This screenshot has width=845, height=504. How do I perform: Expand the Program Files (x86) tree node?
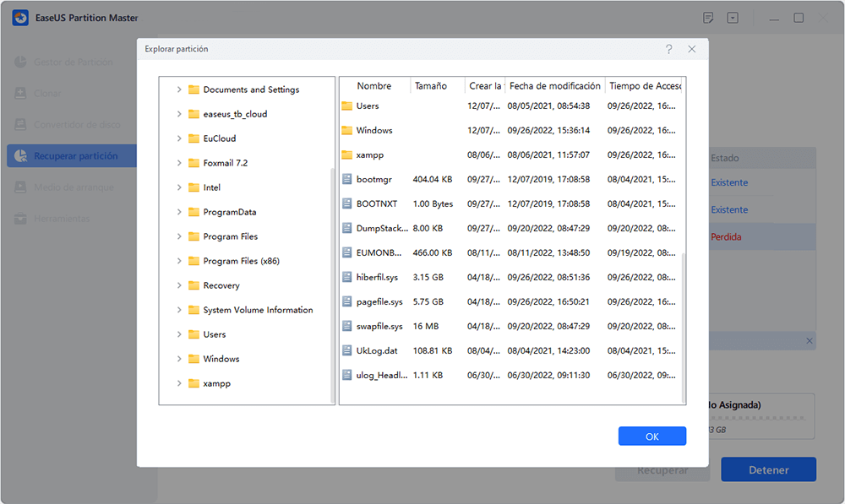[179, 261]
